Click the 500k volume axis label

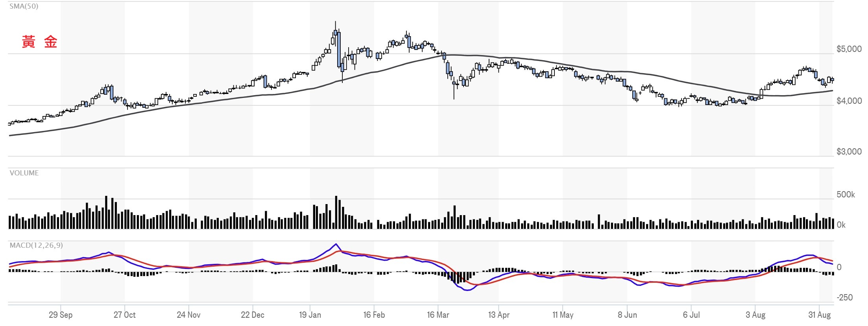point(846,195)
